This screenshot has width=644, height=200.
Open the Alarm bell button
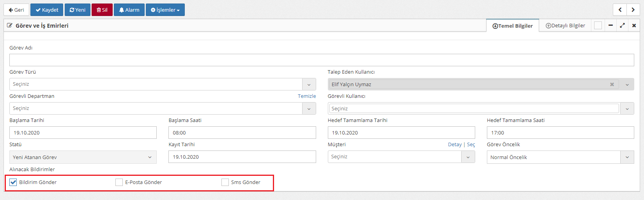click(x=129, y=10)
